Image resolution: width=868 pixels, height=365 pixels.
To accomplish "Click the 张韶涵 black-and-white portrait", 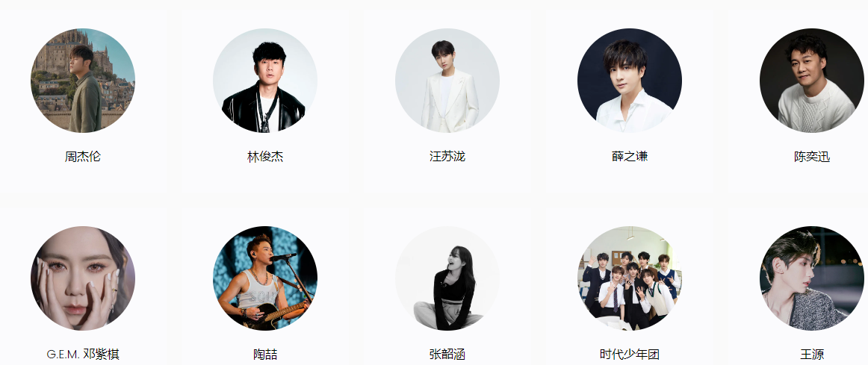I will point(447,278).
